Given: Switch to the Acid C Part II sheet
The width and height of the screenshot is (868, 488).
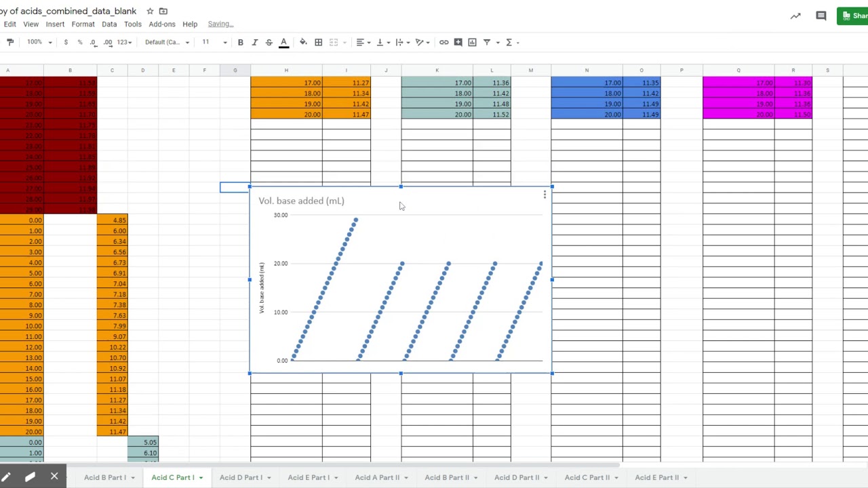Looking at the screenshot, I should click(x=587, y=477).
